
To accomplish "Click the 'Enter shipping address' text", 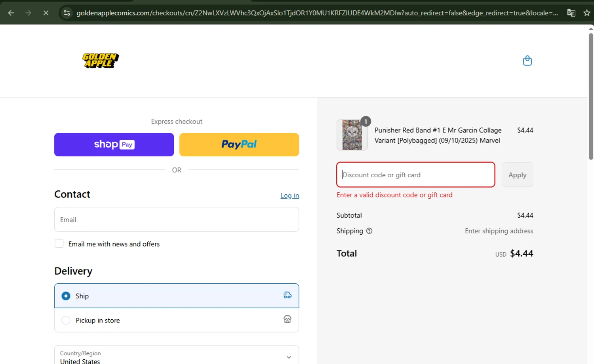I will 499,231.
